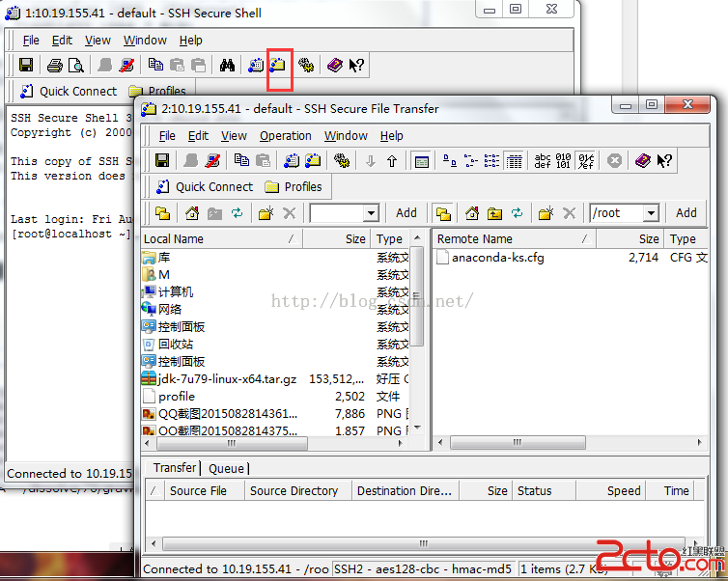Open Print Preview in Secure Shell toolbar
The height and width of the screenshot is (581, 728).
pos(75,65)
